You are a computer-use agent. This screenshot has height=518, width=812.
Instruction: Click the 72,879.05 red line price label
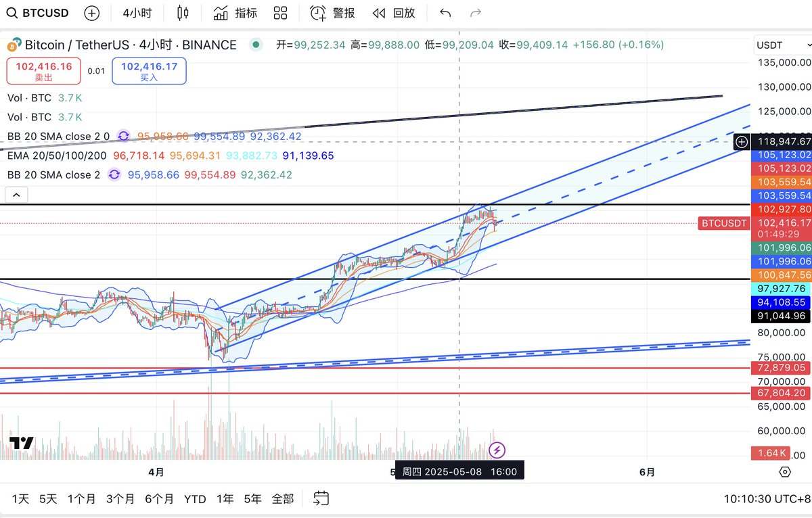point(781,367)
